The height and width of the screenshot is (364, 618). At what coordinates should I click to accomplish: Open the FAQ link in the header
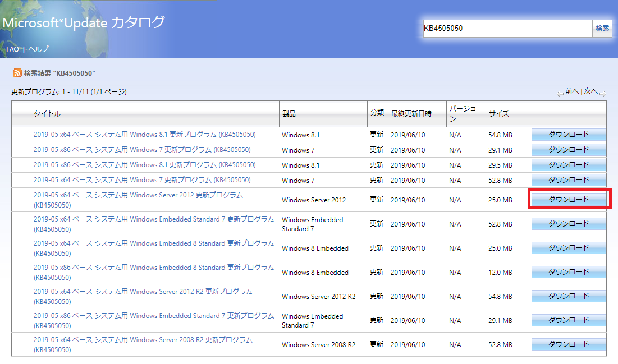click(12, 49)
